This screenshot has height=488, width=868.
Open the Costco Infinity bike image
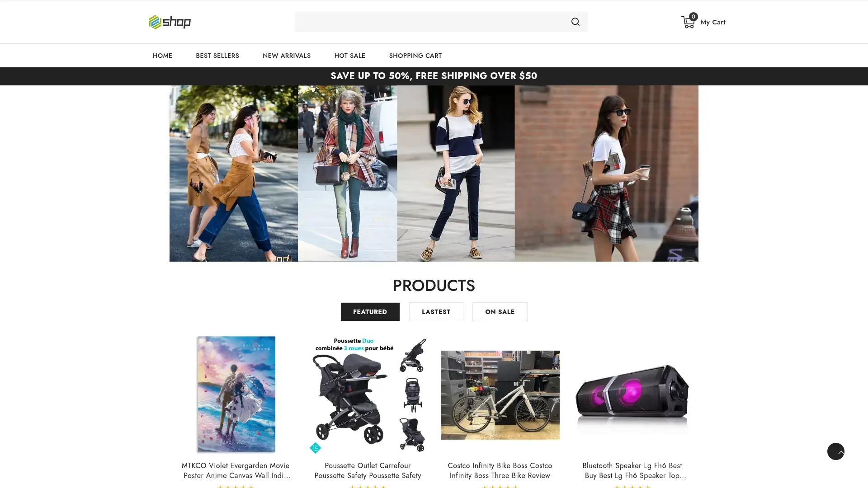tap(500, 394)
